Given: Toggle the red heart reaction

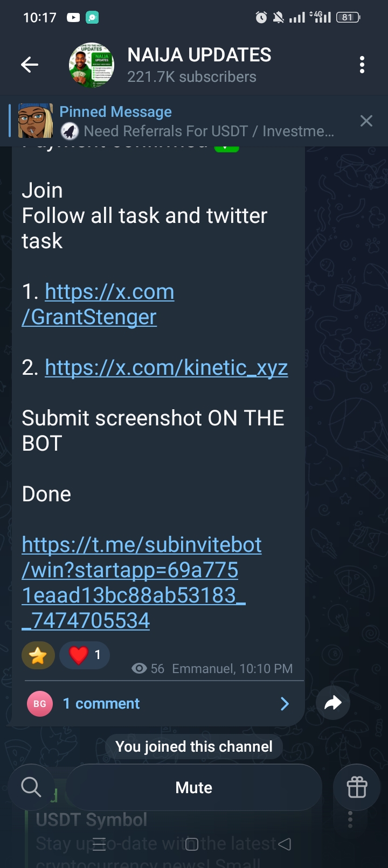Looking at the screenshot, I should (85, 655).
